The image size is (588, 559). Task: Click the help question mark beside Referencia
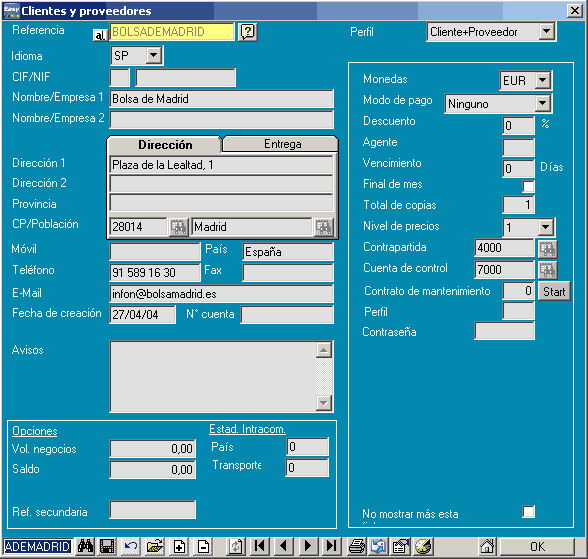click(x=248, y=32)
